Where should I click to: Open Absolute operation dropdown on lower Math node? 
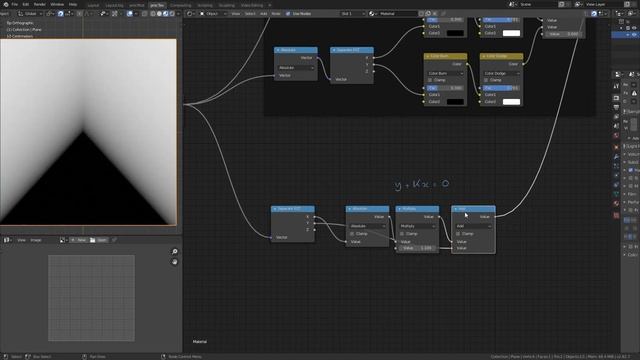pyautogui.click(x=367, y=226)
